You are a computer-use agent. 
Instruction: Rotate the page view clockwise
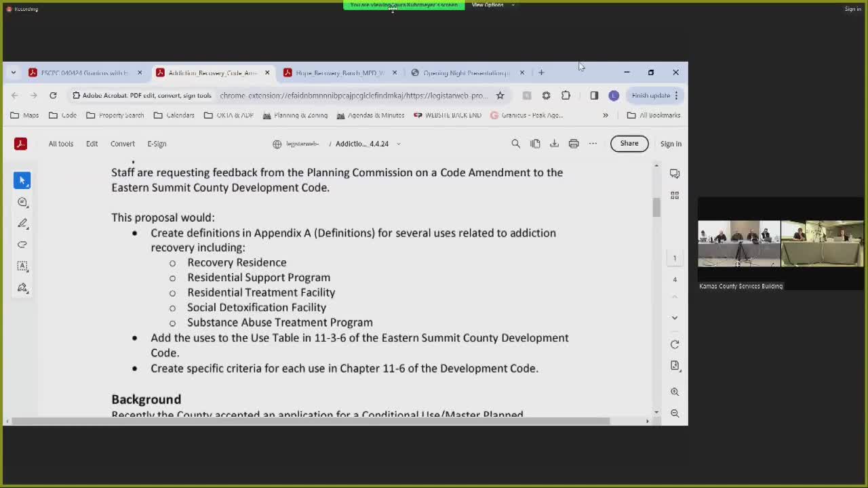[x=675, y=344]
